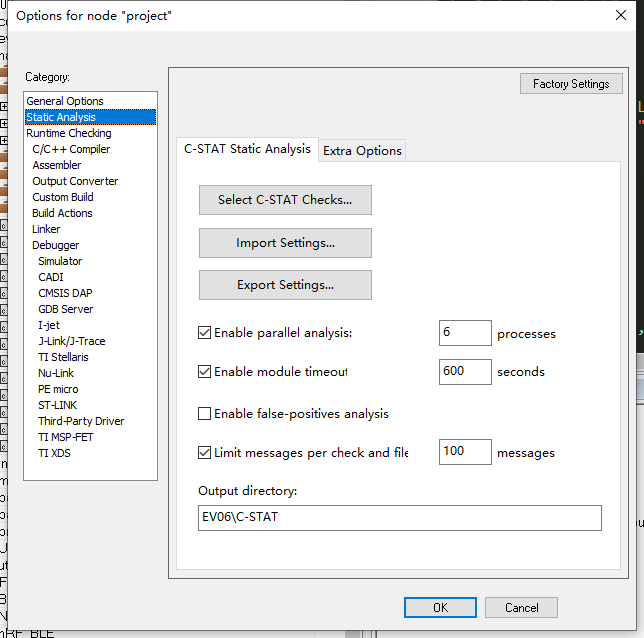Click the Factory Settings button
This screenshot has width=644, height=638.
(x=571, y=84)
